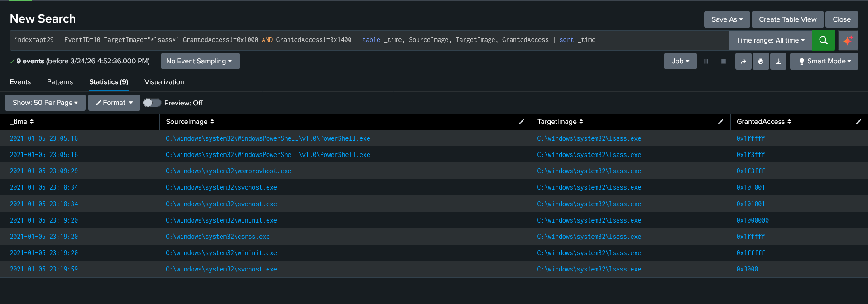Switch to the Patterns tab
868x304 pixels.
tap(60, 82)
